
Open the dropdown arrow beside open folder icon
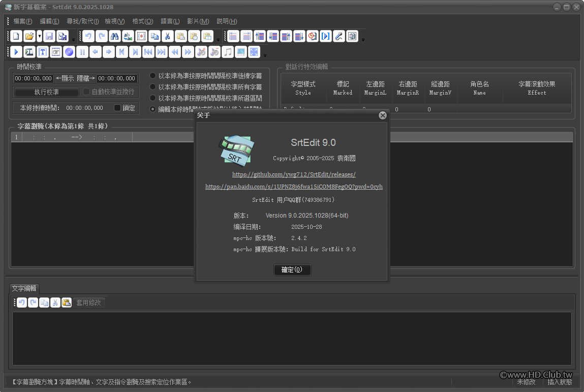[x=40, y=36]
